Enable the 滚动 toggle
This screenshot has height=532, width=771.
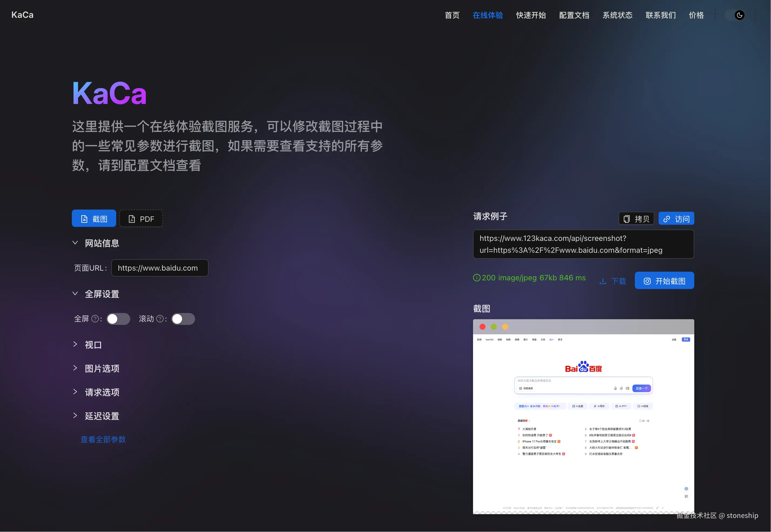[x=183, y=319]
